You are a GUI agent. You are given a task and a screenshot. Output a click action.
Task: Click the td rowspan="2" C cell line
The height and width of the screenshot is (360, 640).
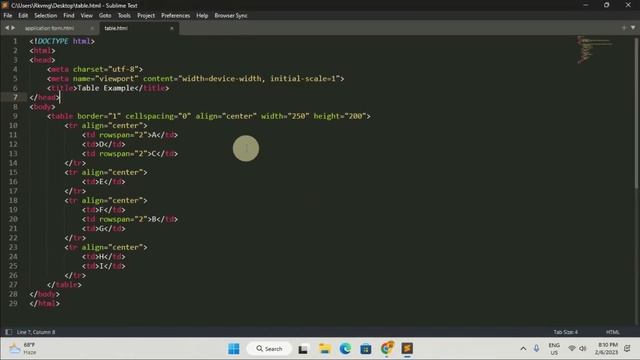(130, 154)
